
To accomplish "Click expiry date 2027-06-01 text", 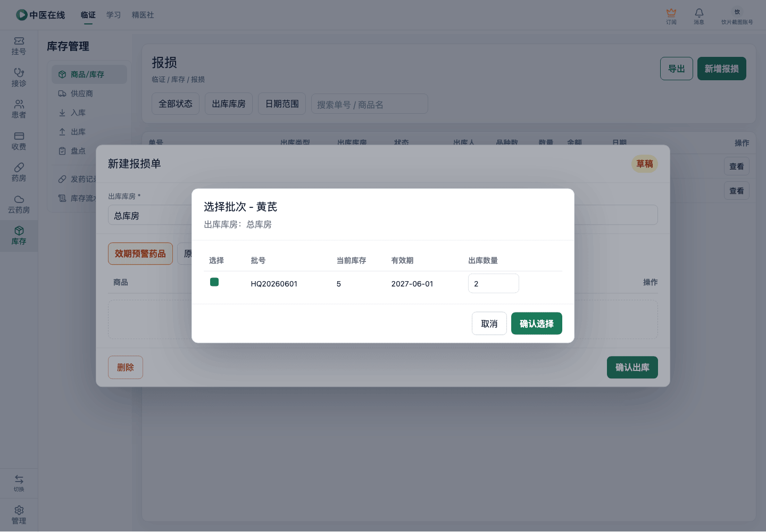I will [x=412, y=284].
